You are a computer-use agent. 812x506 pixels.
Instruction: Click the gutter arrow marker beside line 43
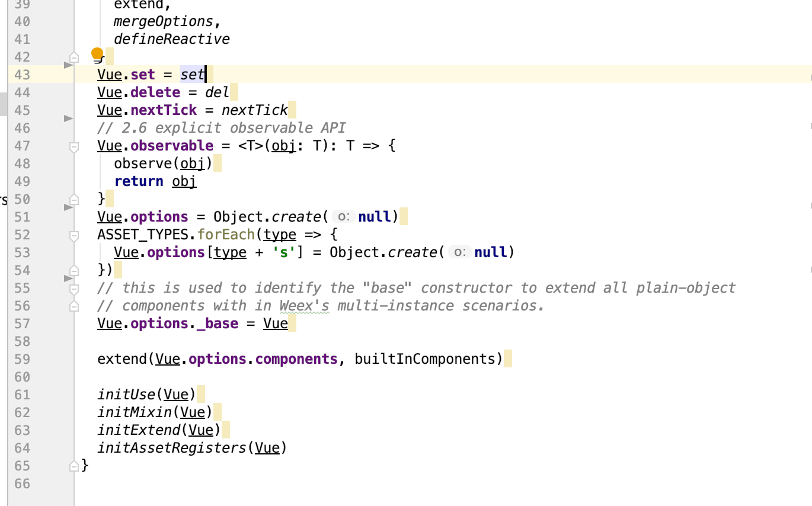click(68, 65)
